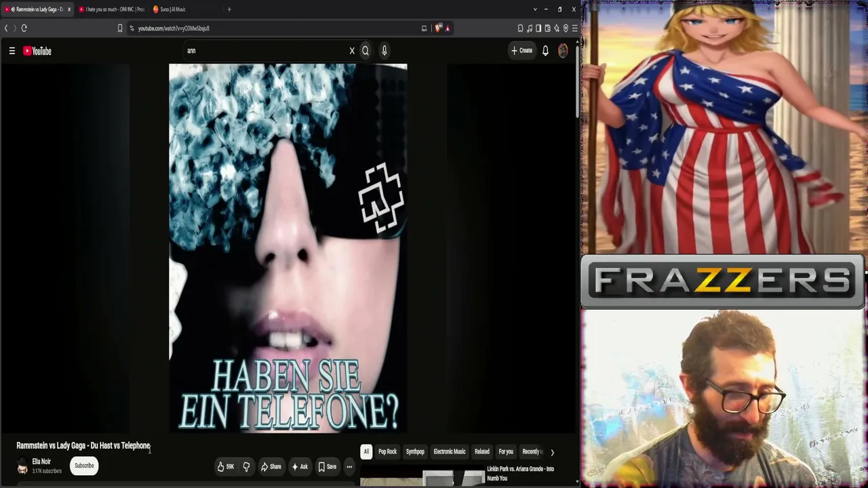Viewport: 868px width, 488px height.
Task: Open a new browser tab
Action: point(229,9)
